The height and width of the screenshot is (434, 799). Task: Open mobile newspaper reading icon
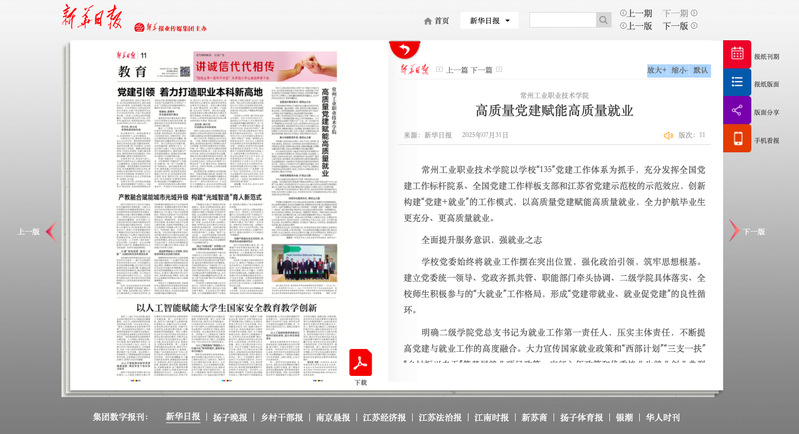[737, 139]
